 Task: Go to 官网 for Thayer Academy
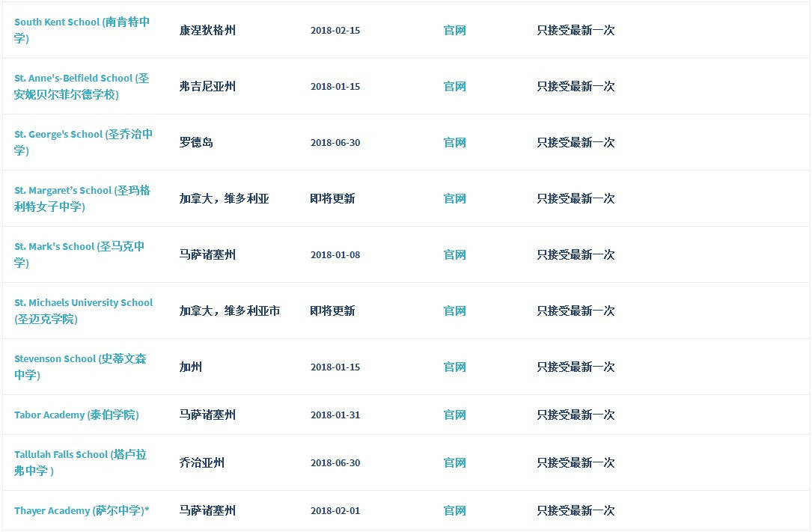coord(455,511)
